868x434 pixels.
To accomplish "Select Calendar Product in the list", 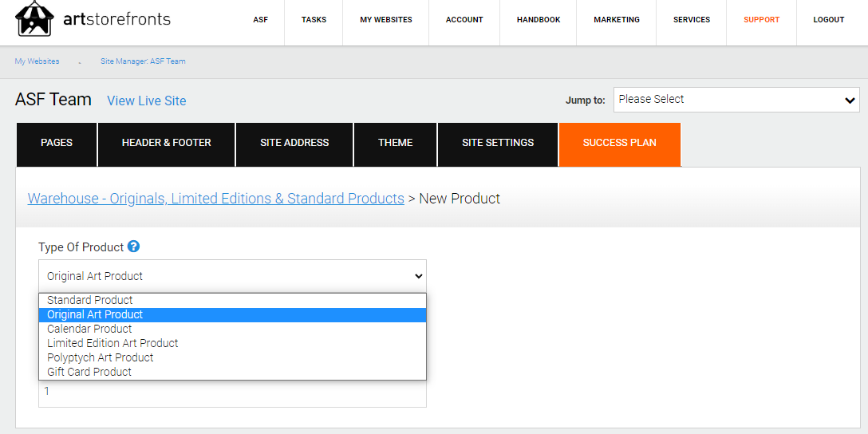I will 89,329.
